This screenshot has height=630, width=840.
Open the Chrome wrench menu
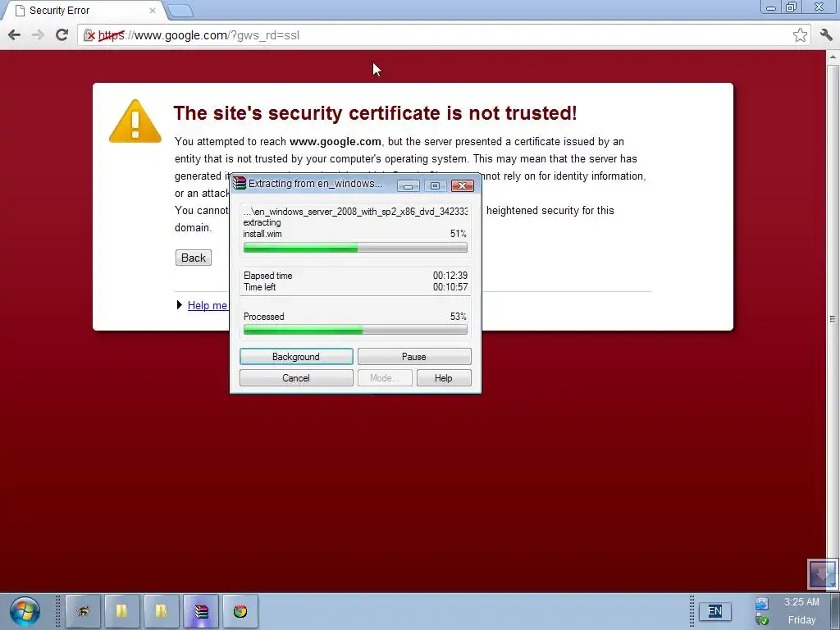tap(826, 34)
